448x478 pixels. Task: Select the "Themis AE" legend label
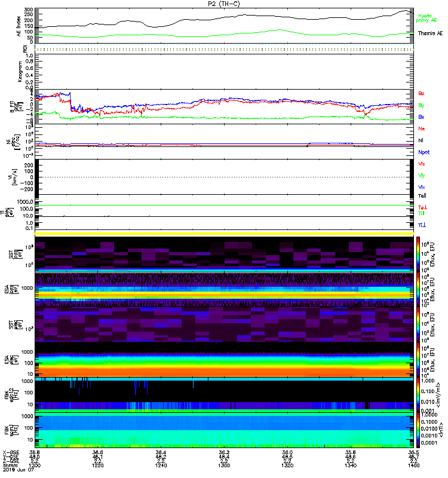[x=430, y=33]
